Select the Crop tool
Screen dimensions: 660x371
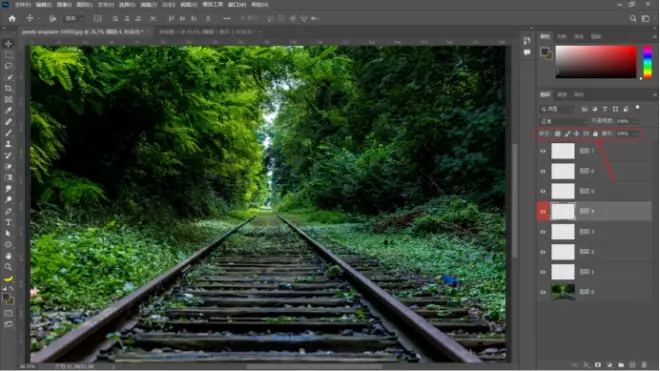coord(8,88)
